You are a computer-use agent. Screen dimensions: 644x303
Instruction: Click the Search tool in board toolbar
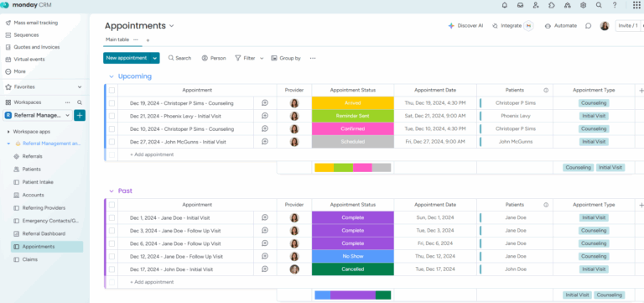point(180,58)
